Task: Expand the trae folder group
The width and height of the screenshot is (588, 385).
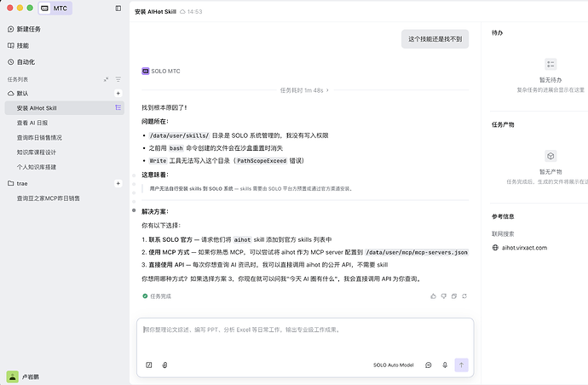Action: pyautogui.click(x=18, y=183)
